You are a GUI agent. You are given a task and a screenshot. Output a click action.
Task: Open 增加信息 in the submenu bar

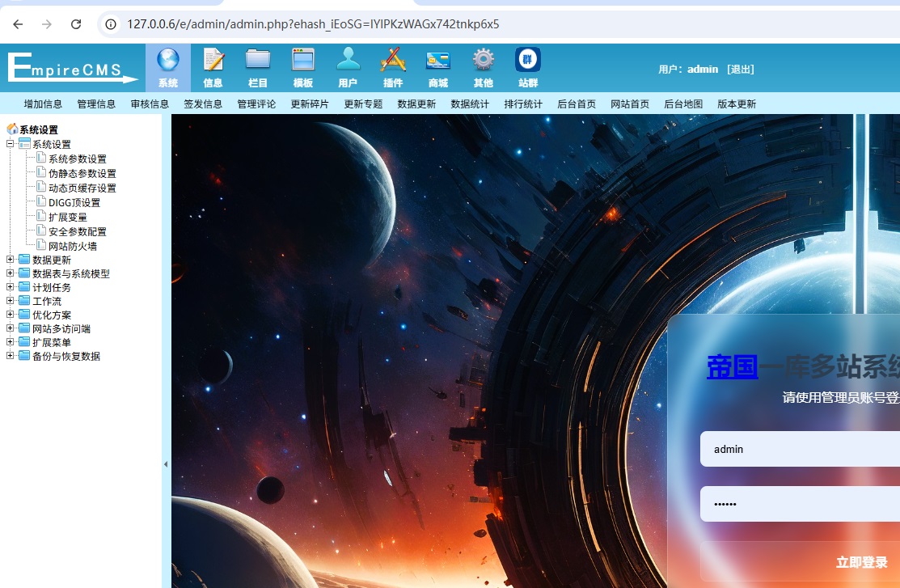[x=43, y=104]
